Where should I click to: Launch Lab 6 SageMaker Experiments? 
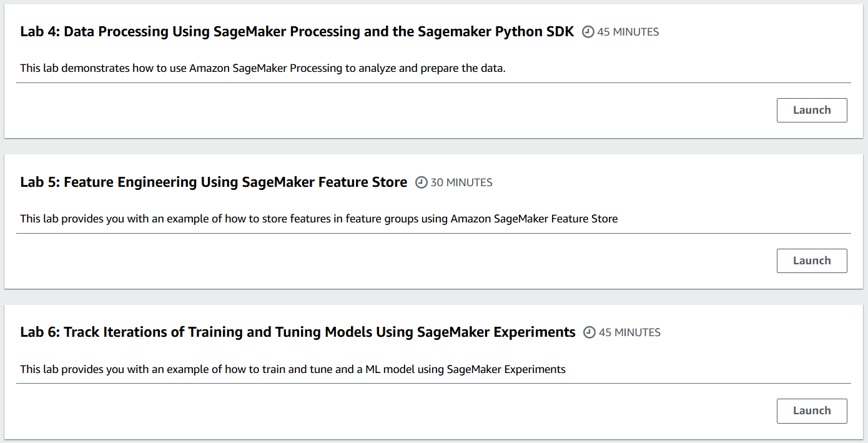[812, 411]
